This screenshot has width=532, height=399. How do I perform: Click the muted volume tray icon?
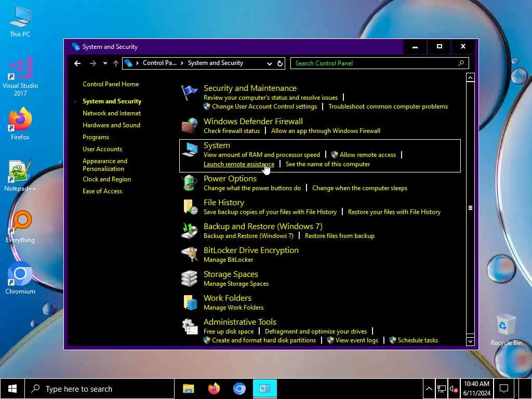click(454, 389)
